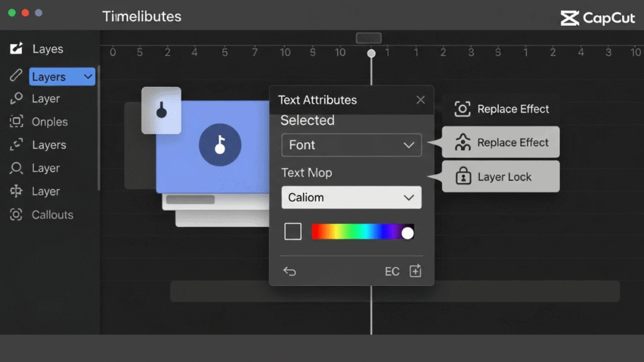Click the white hue slider handle
This screenshot has width=644, height=362.
(408, 233)
